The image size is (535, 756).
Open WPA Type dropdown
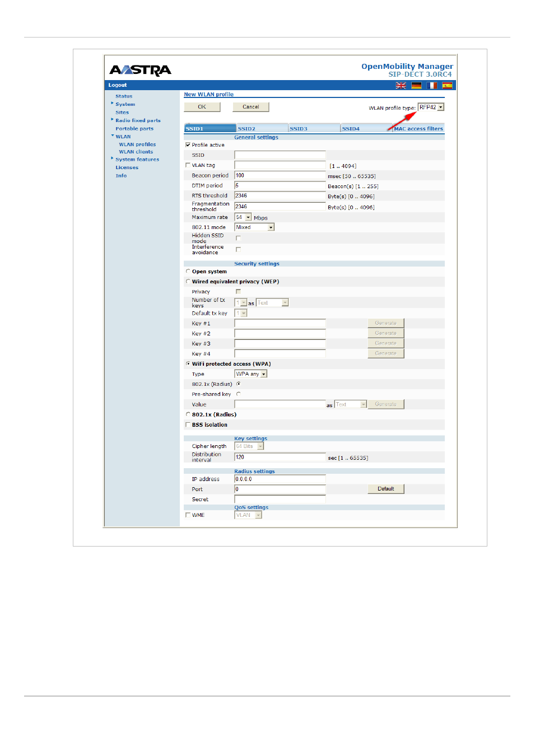tap(250, 374)
